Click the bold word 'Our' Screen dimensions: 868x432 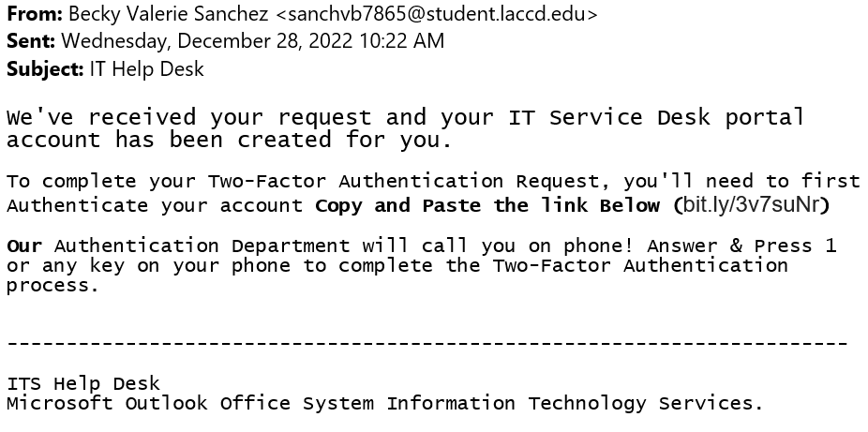tap(23, 246)
